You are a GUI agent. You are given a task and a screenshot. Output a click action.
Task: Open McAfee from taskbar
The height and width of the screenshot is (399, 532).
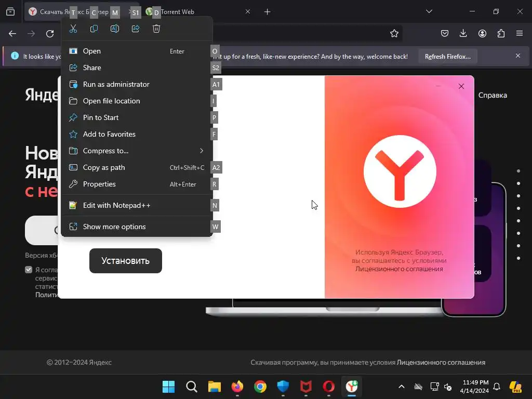(305, 387)
